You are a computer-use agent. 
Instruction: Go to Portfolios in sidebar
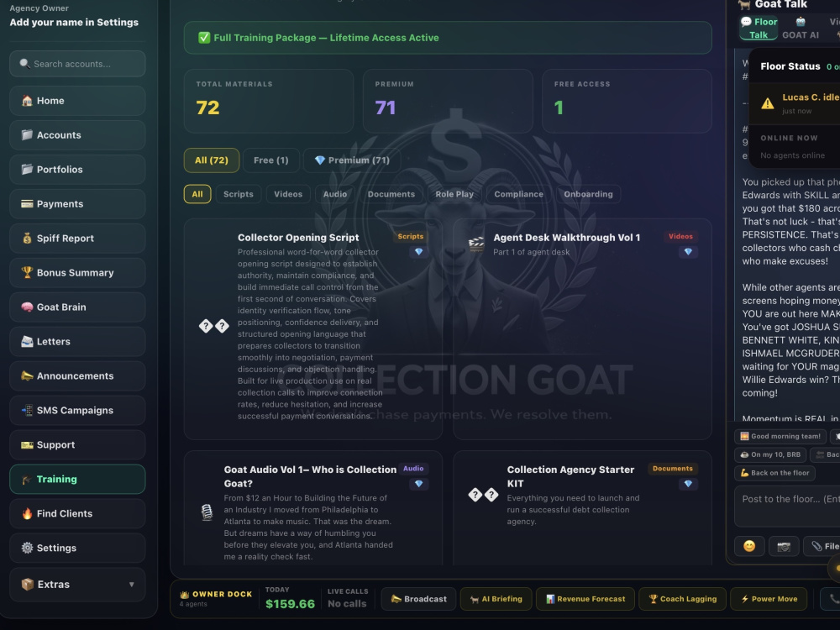77,170
